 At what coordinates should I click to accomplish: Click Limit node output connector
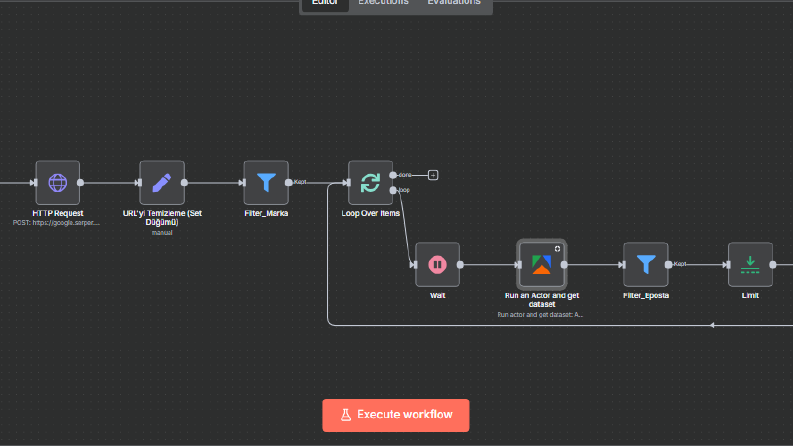(x=773, y=264)
